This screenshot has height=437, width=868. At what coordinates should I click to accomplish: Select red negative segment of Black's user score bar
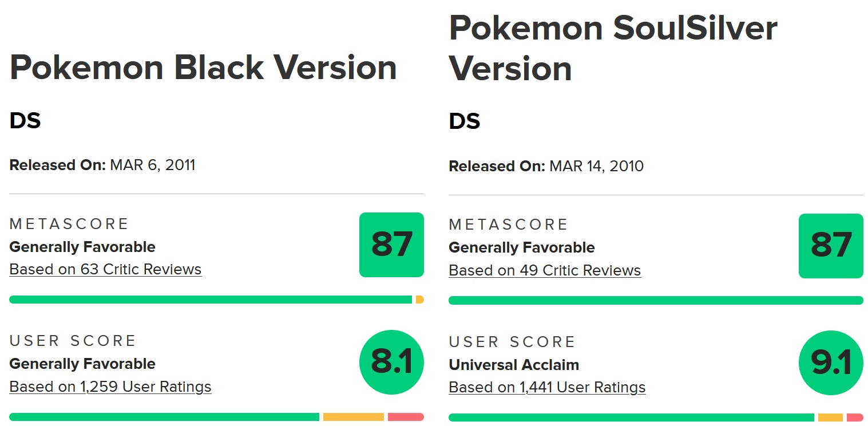pyautogui.click(x=406, y=417)
